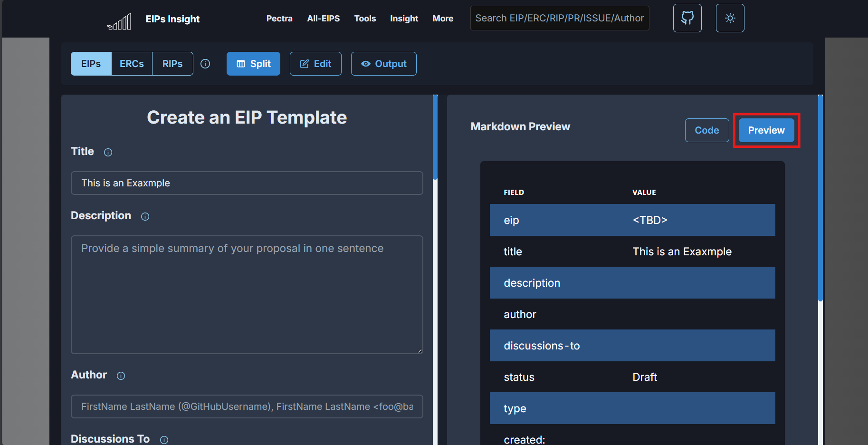Click the info icon next to Author
Image resolution: width=868 pixels, height=445 pixels.
pyautogui.click(x=121, y=376)
